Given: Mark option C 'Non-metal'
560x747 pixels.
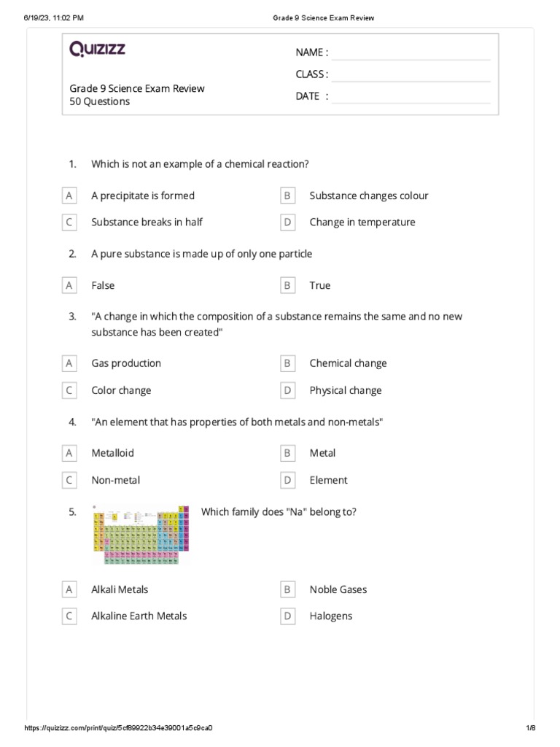Looking at the screenshot, I should (x=69, y=480).
